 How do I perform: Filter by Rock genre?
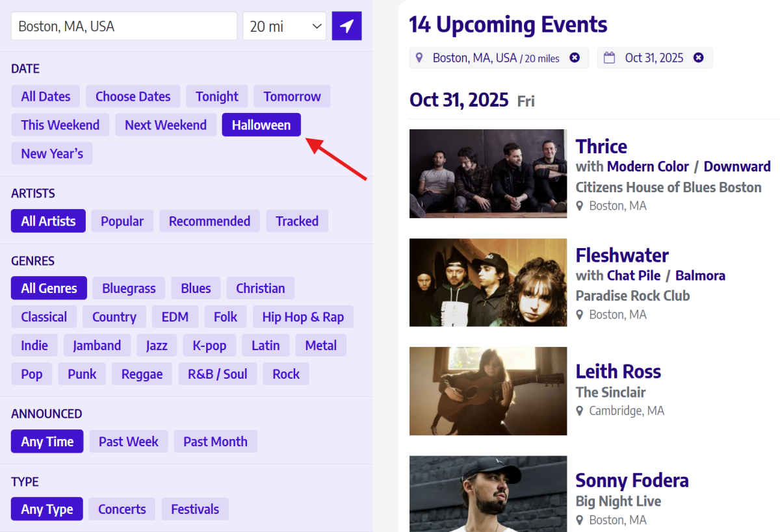pyautogui.click(x=286, y=374)
